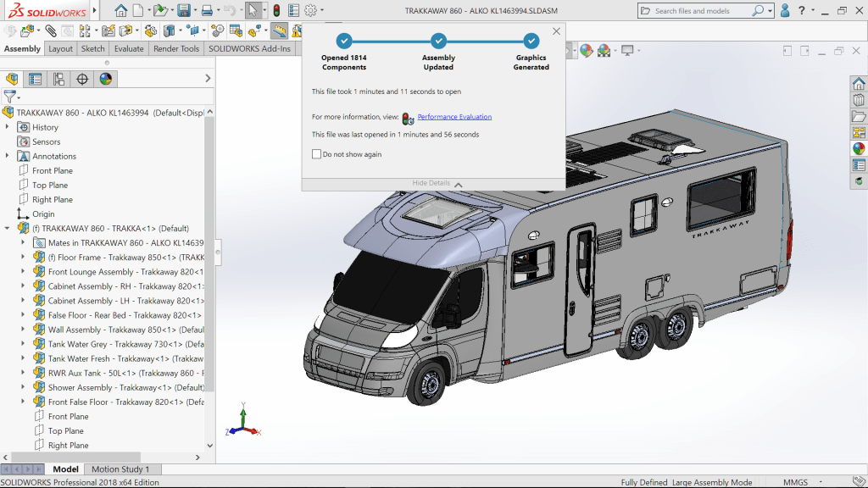
Task: Select the Front Plane in the feature tree
Action: (x=52, y=170)
